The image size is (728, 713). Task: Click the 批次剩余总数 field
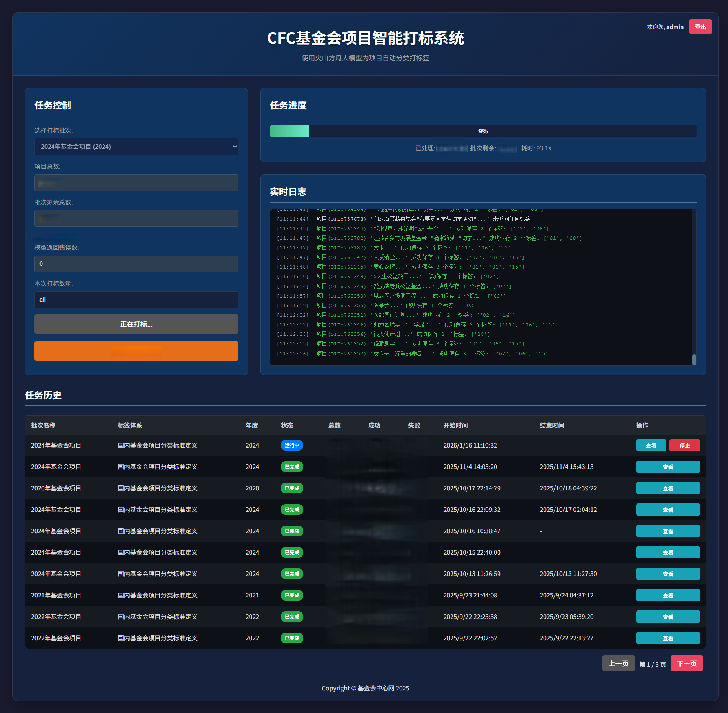click(136, 218)
